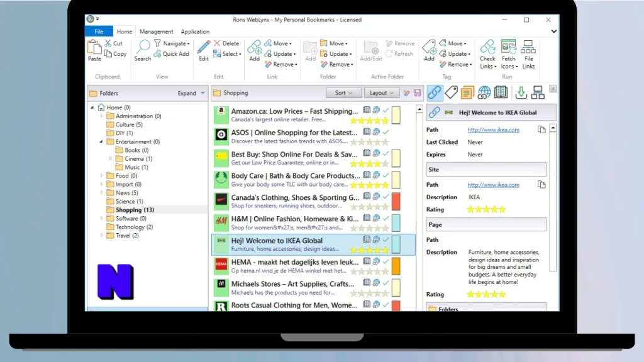Click Cut in the Clipboard group
Screen dimensions: 644x362
tap(113, 43)
